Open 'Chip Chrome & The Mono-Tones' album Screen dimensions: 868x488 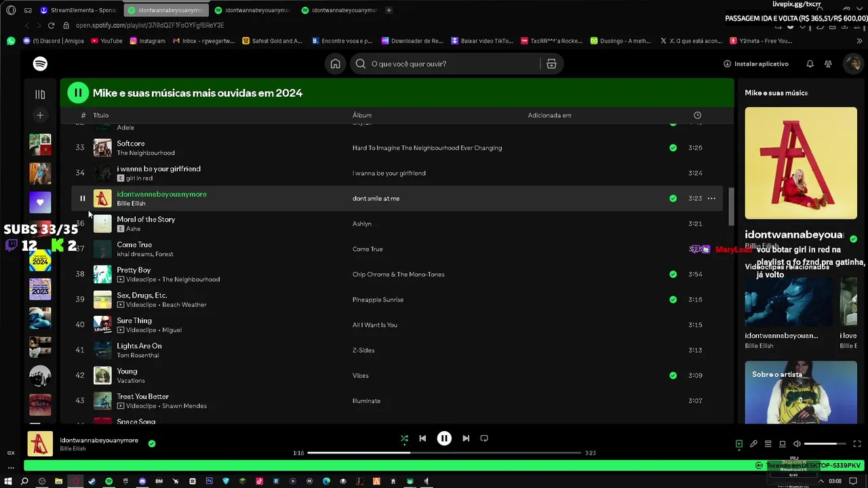coord(399,274)
